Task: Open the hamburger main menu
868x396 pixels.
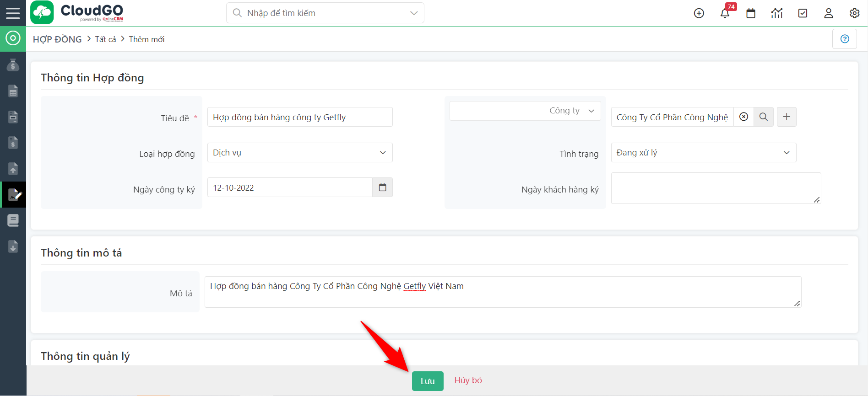Action: (13, 13)
